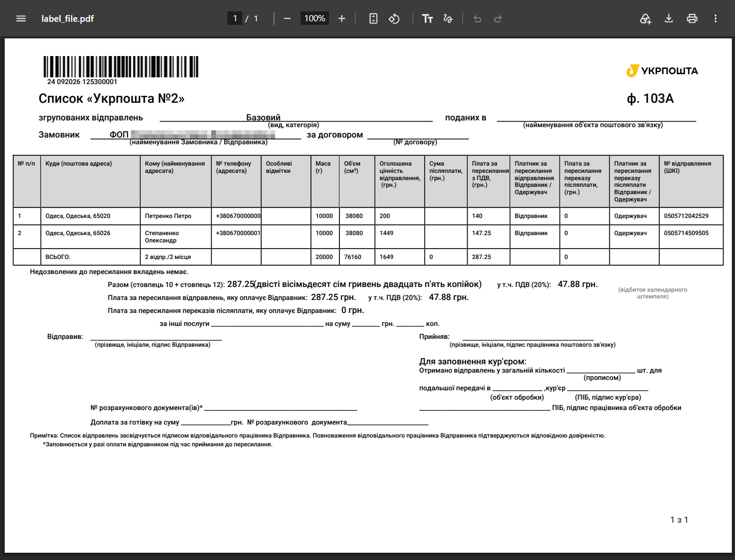
Task: Click the Прийняв: signature label
Action: (x=434, y=337)
